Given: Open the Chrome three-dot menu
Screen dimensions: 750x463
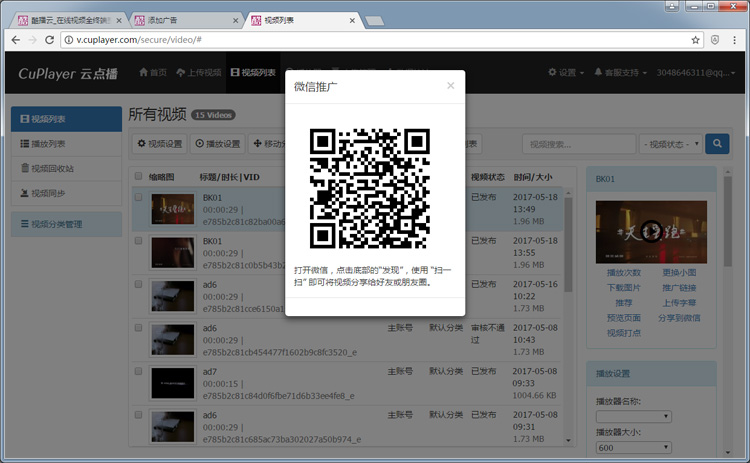Looking at the screenshot, I should (735, 40).
